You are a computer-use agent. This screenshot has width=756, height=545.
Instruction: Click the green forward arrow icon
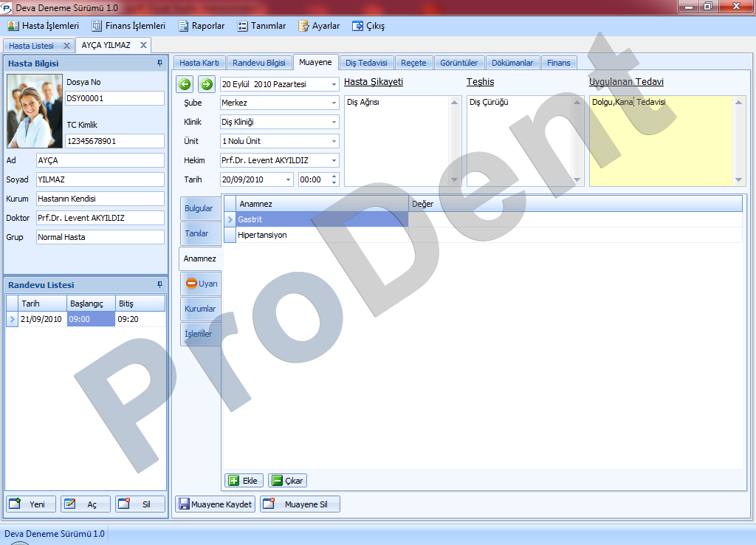[x=207, y=84]
